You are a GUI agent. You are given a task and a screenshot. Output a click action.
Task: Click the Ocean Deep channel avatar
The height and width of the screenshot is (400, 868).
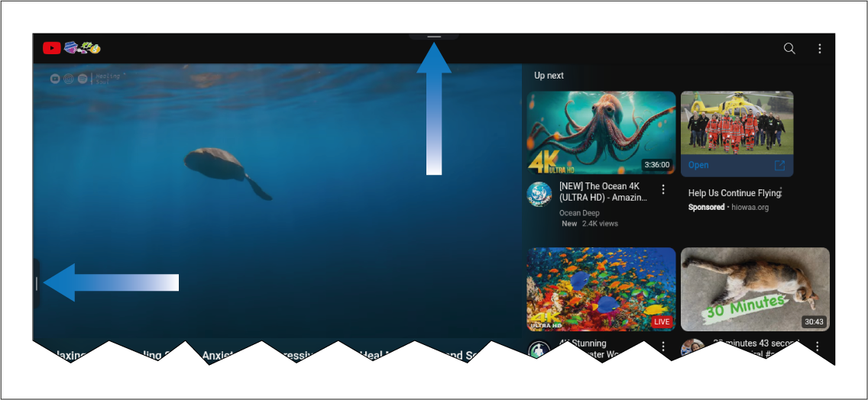click(x=539, y=195)
